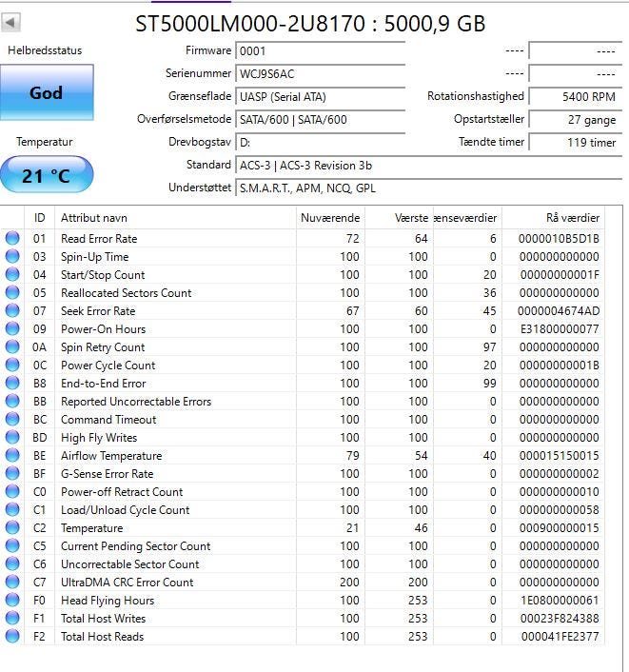Select the status orb for Total Host Reads
The height and width of the screenshot is (672, 629).
[12, 636]
